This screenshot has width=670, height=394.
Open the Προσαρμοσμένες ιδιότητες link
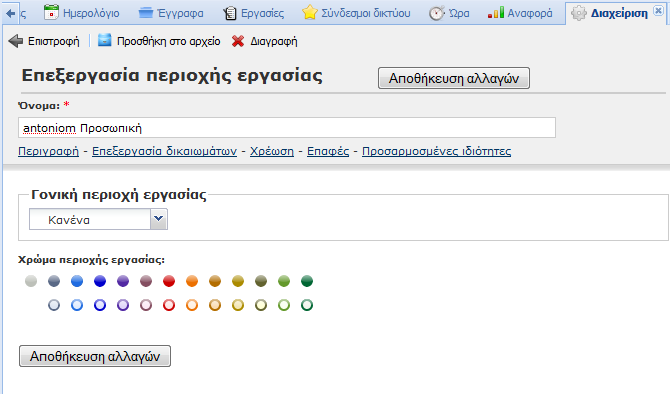436,151
